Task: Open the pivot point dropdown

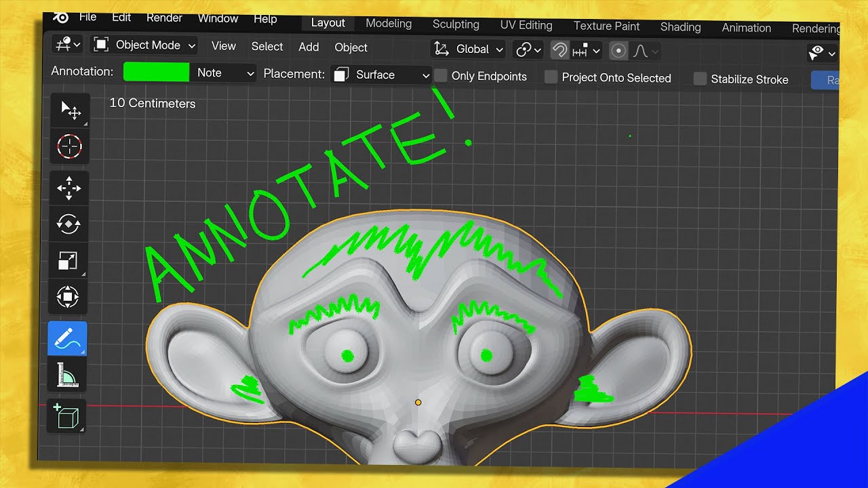Action: point(528,49)
